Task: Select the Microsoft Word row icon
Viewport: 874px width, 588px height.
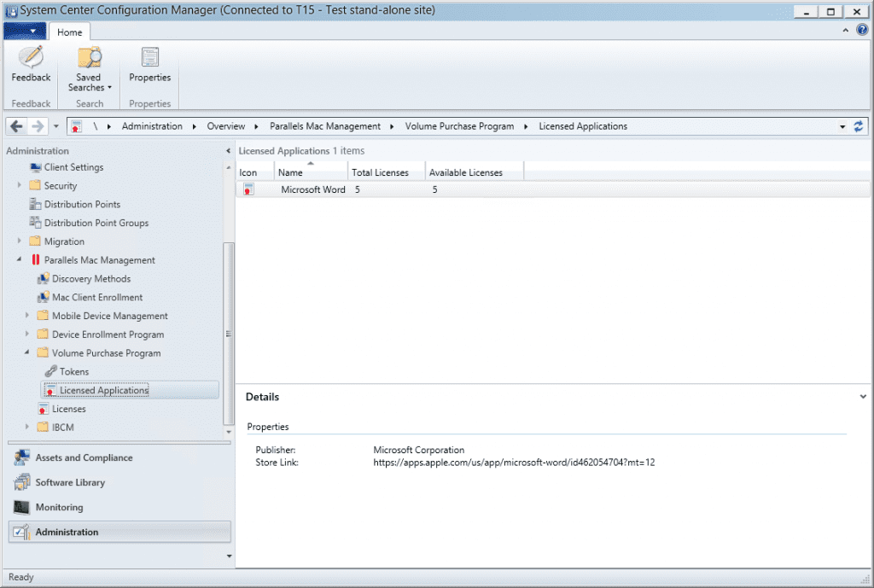Action: 248,189
